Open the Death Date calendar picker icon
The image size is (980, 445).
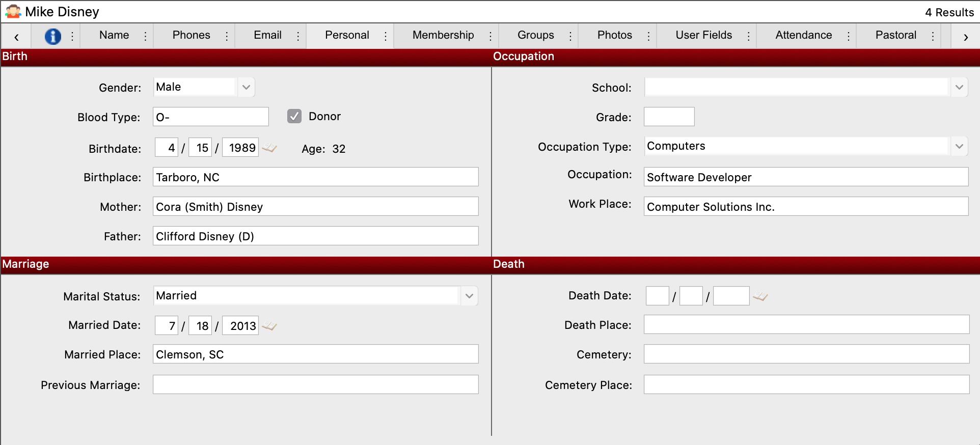click(760, 296)
